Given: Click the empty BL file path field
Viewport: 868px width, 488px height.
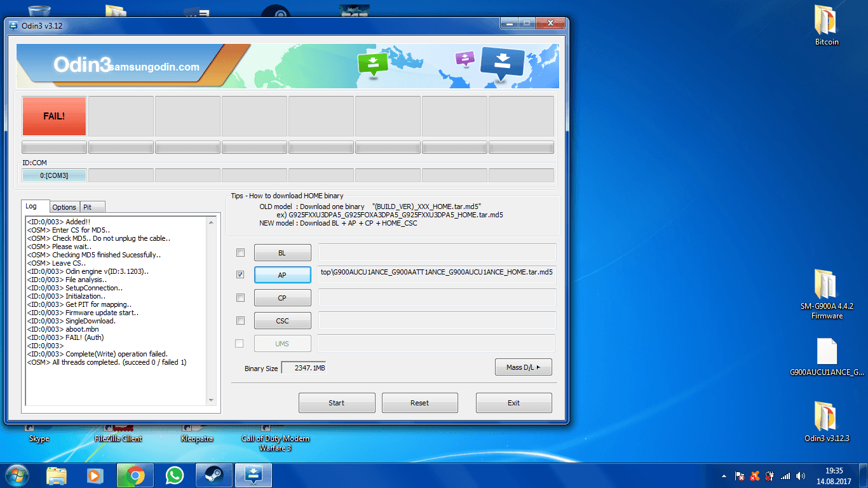Looking at the screenshot, I should [x=437, y=252].
